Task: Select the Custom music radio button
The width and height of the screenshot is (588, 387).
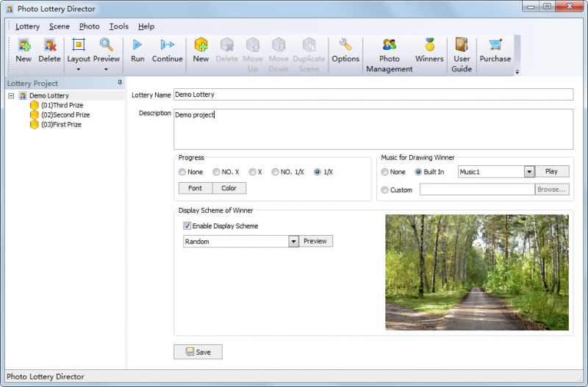Action: pos(385,190)
